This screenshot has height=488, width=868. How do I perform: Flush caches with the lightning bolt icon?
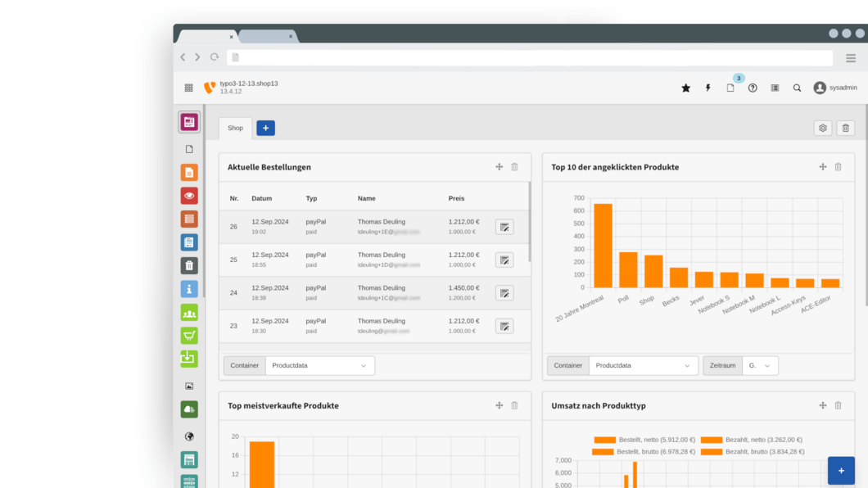pyautogui.click(x=708, y=87)
